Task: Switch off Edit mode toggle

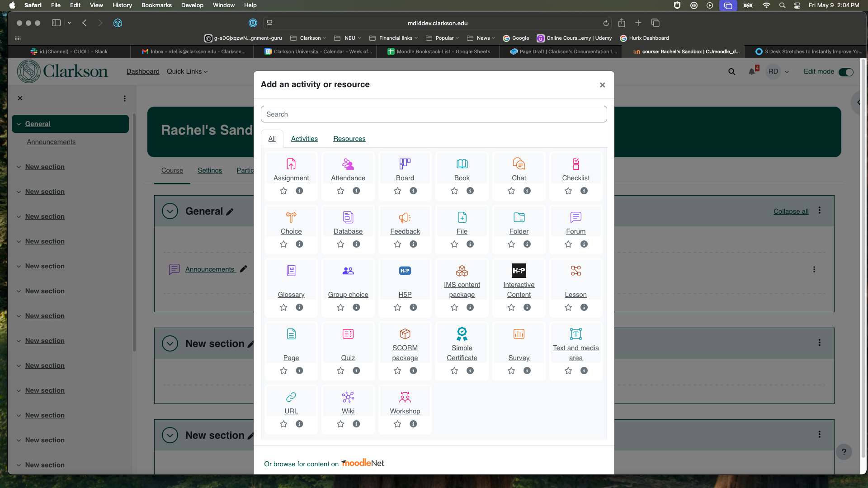Action: pos(845,72)
